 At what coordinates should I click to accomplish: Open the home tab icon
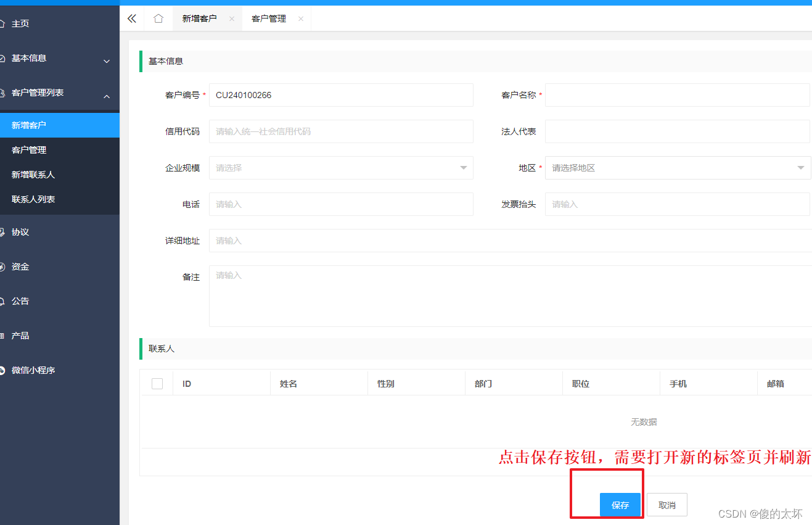click(158, 19)
